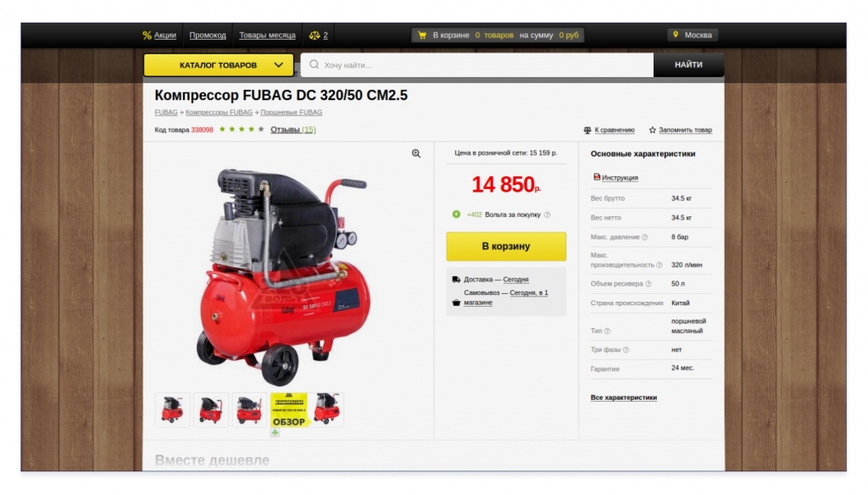Open Доставка Сегодня link
868x495 pixels.
tap(515, 280)
